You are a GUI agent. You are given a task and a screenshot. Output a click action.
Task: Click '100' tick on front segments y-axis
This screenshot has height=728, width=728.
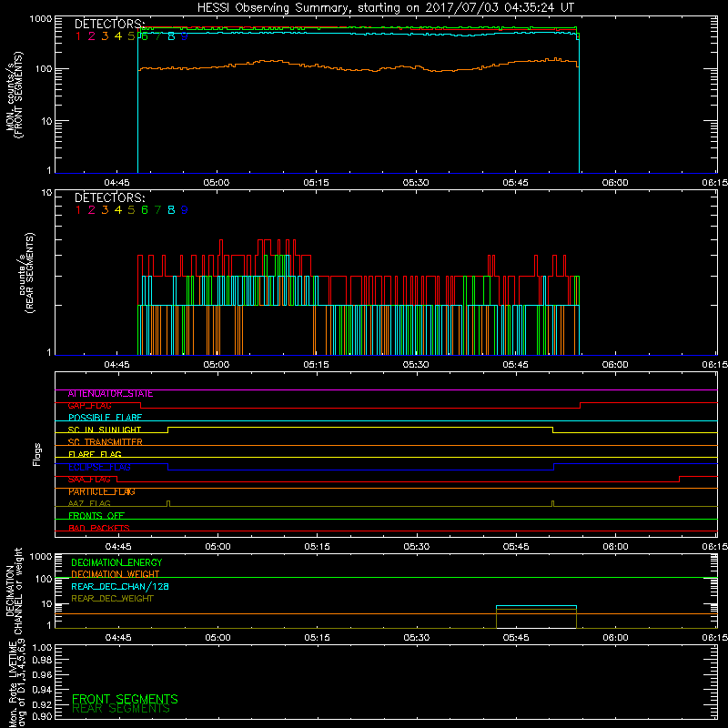(43, 69)
